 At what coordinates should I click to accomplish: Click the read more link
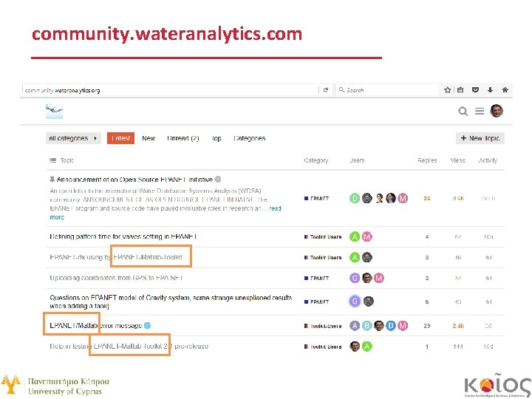[x=275, y=208]
